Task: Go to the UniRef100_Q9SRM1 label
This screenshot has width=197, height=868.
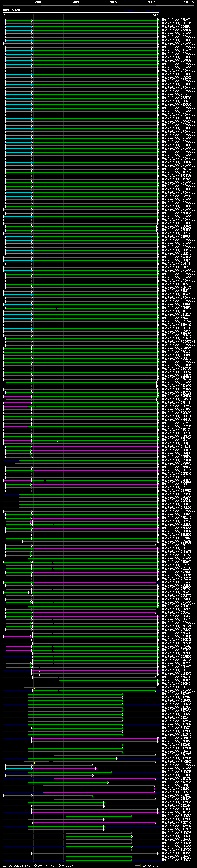Action: (177, 494)
